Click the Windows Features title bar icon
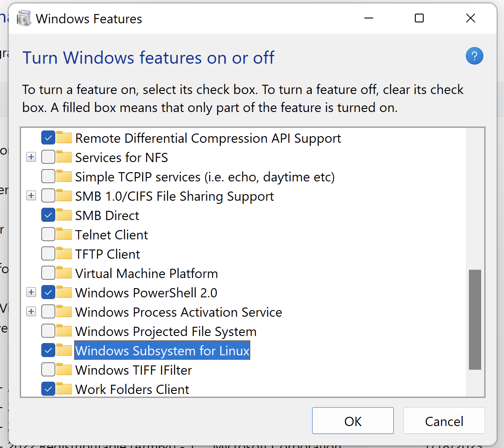This screenshot has height=448, width=504. pos(24,19)
